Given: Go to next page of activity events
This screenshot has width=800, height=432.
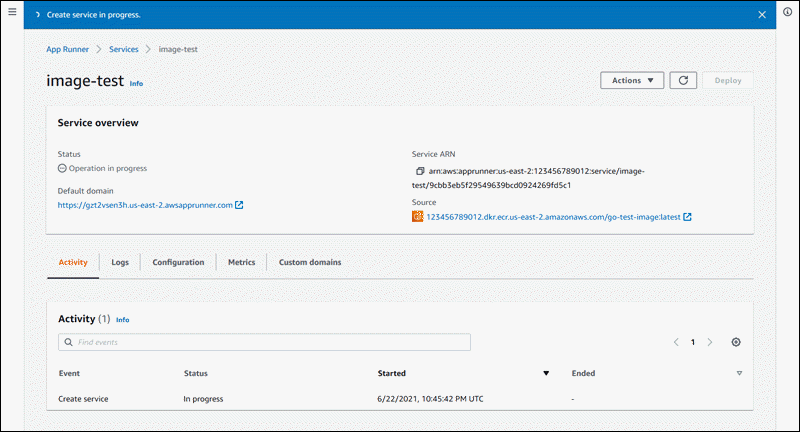Looking at the screenshot, I should pyautogui.click(x=710, y=342).
